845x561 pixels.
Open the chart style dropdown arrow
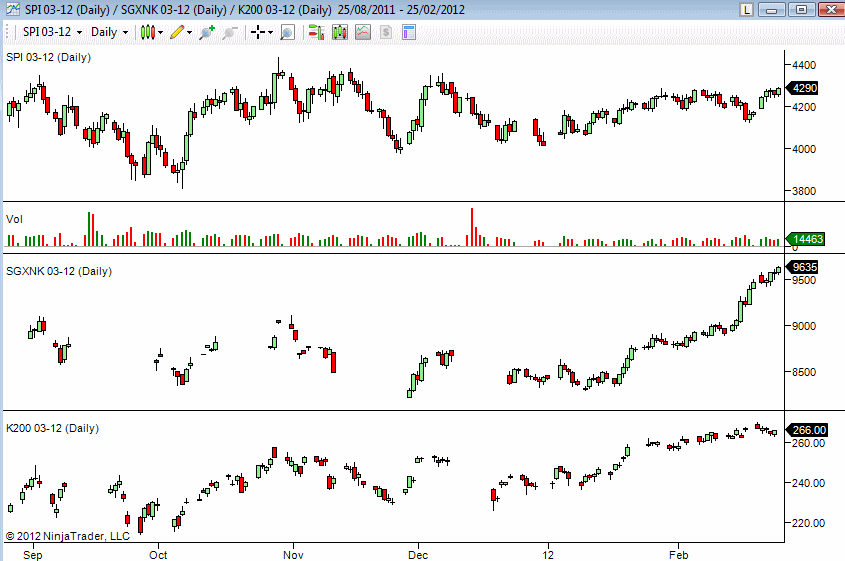pyautogui.click(x=161, y=33)
